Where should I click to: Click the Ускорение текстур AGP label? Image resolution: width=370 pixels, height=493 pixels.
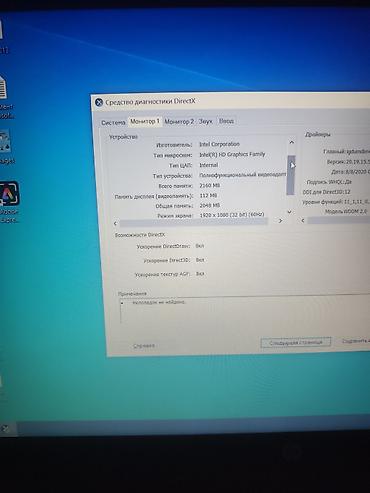pos(162,274)
